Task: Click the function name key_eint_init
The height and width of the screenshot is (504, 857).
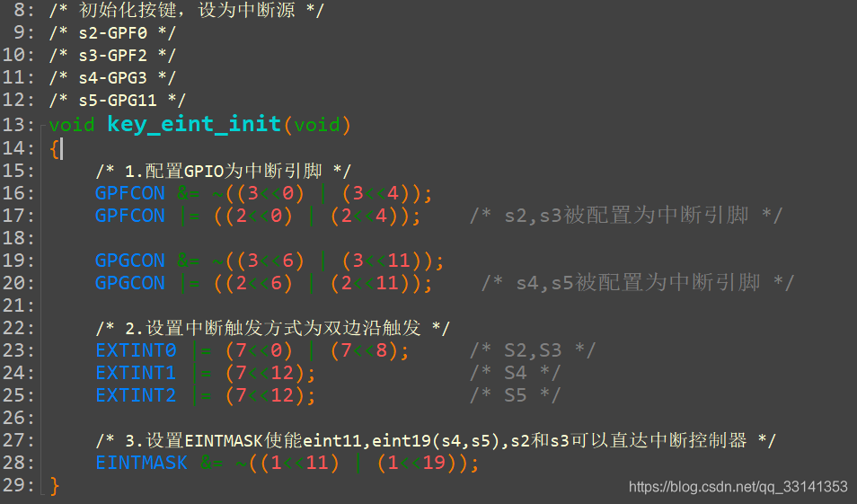Action: 194,124
